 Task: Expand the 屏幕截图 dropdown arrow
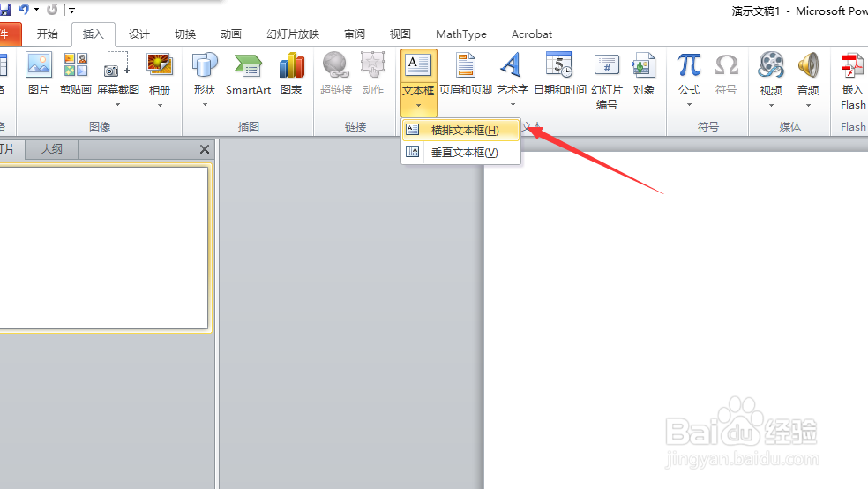coord(117,105)
